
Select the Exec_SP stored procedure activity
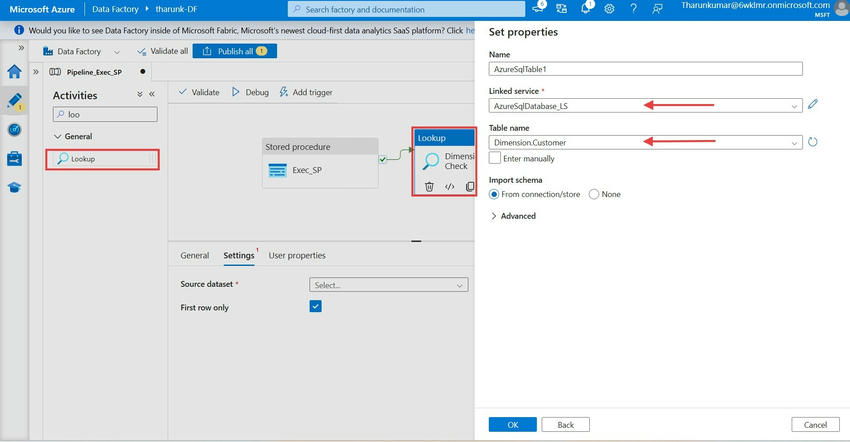point(320,163)
